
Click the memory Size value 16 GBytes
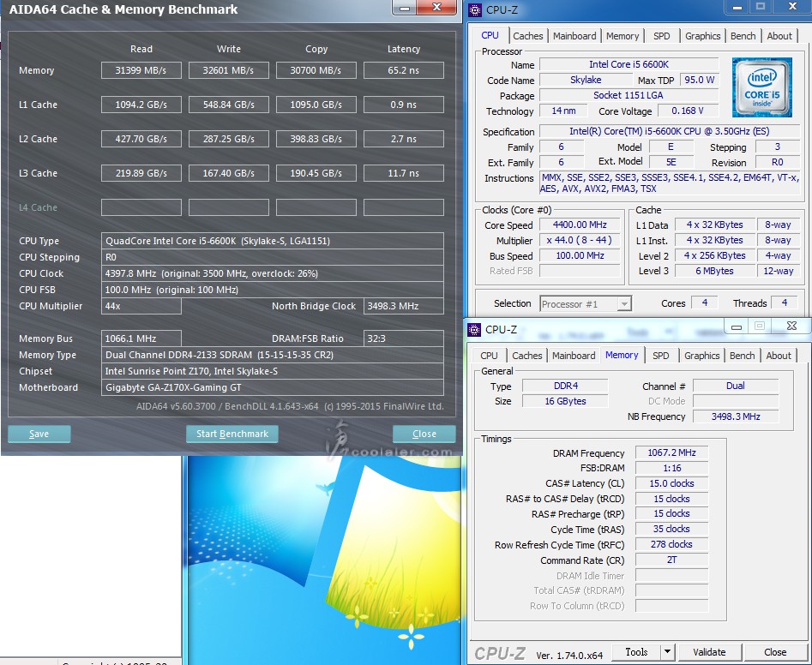click(x=566, y=401)
